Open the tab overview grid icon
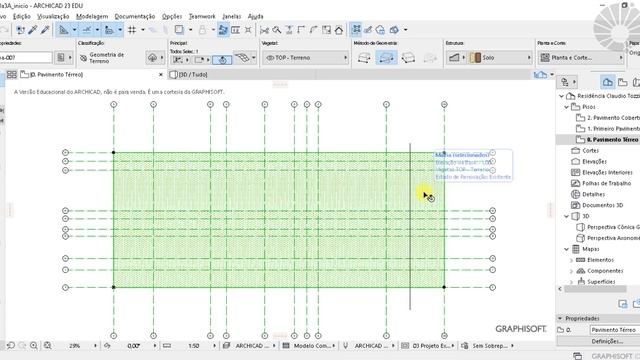Image resolution: width=640 pixels, height=360 pixels. tap(12, 75)
